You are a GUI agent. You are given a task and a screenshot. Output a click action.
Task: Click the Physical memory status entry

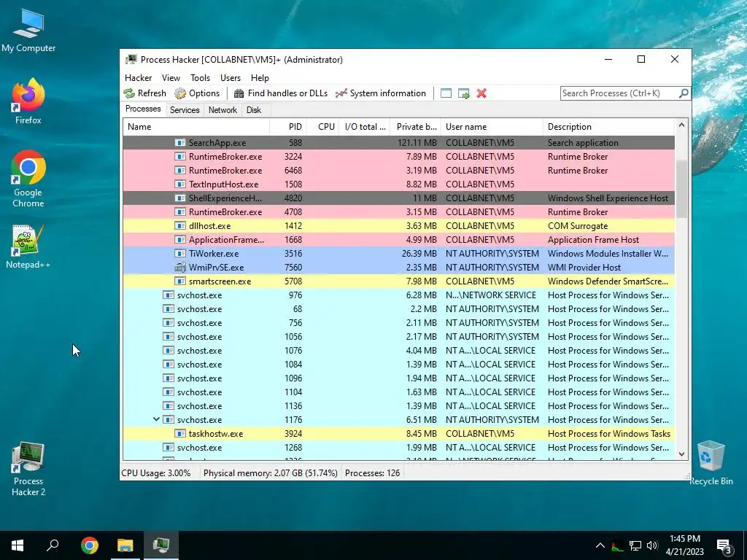[x=270, y=472]
